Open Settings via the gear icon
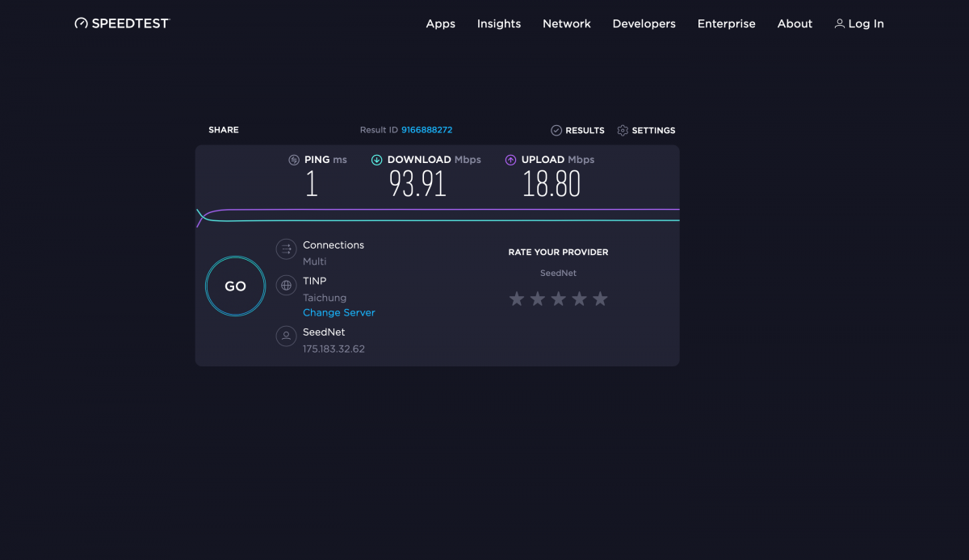Screen dimensions: 969x560 click(623, 131)
